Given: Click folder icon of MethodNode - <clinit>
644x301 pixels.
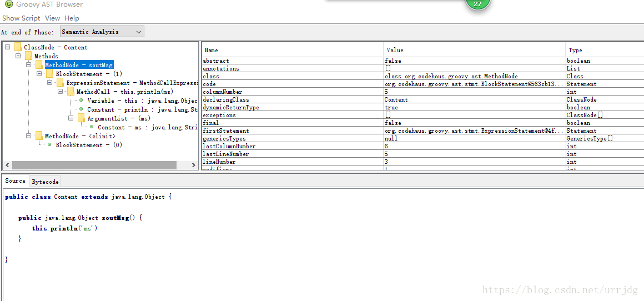Looking at the screenshot, I should (39, 136).
